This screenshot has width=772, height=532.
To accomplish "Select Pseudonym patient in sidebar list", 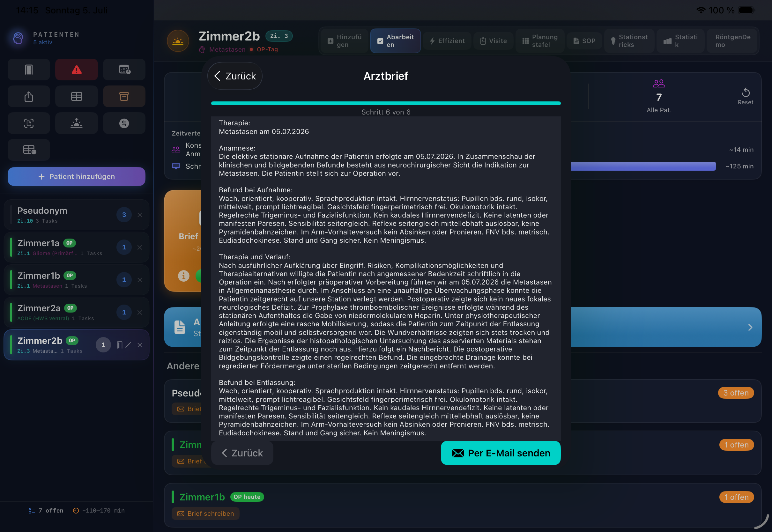I will (x=76, y=215).
